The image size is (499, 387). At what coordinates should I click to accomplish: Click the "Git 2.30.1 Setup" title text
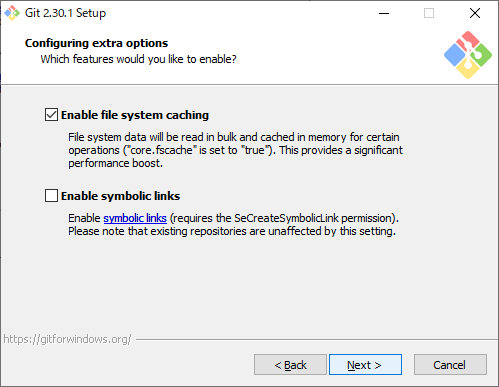(x=65, y=13)
